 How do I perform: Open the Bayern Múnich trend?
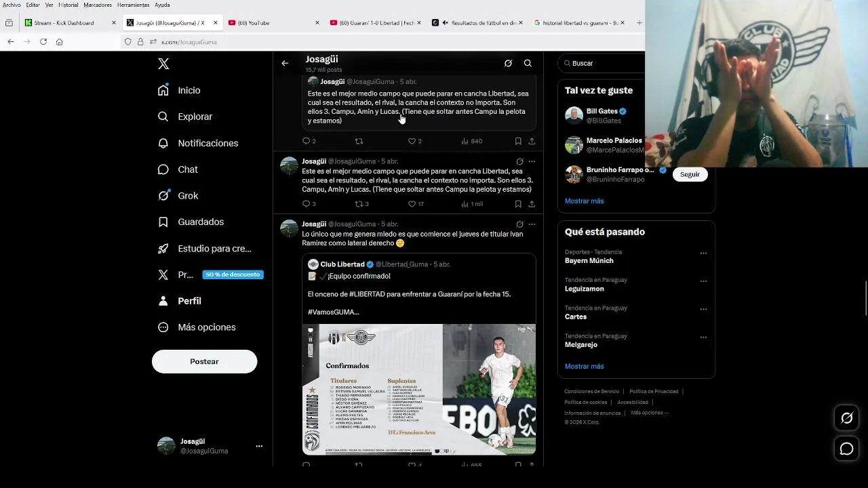[x=589, y=260]
